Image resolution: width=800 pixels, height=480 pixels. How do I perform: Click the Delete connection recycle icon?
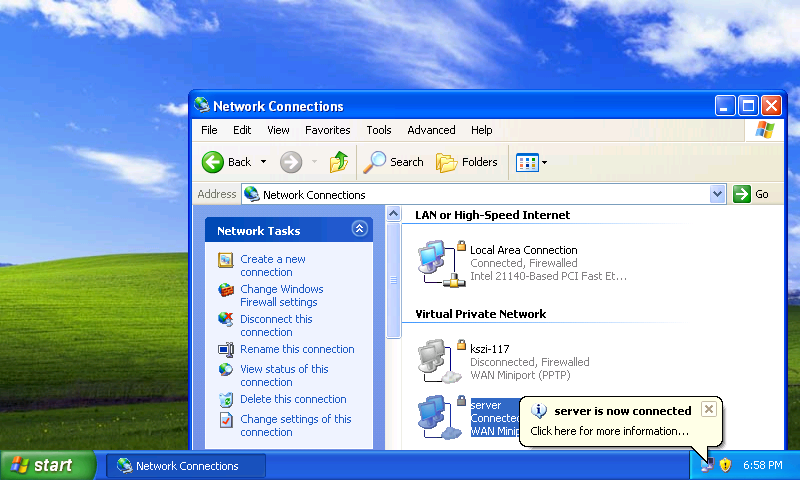226,399
